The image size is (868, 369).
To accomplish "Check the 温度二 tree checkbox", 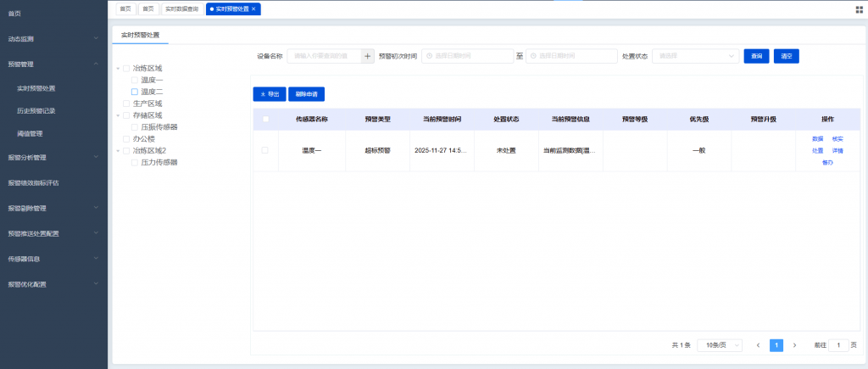I will [x=135, y=92].
